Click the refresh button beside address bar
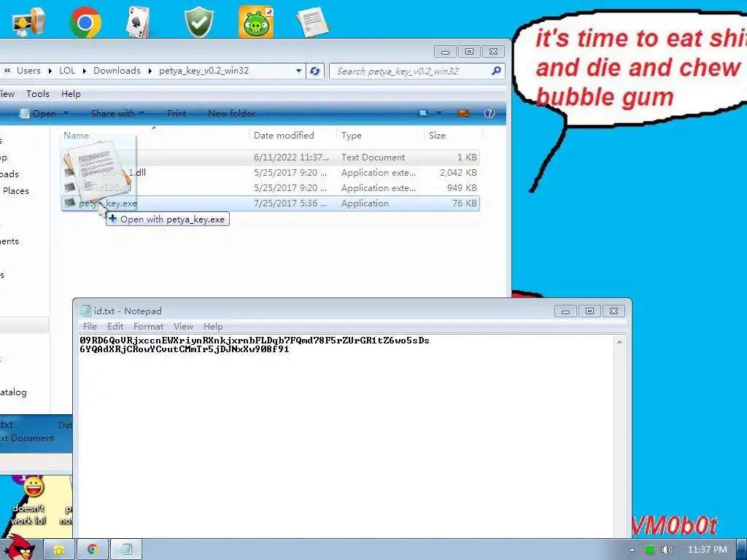The height and width of the screenshot is (560, 747). (x=315, y=71)
